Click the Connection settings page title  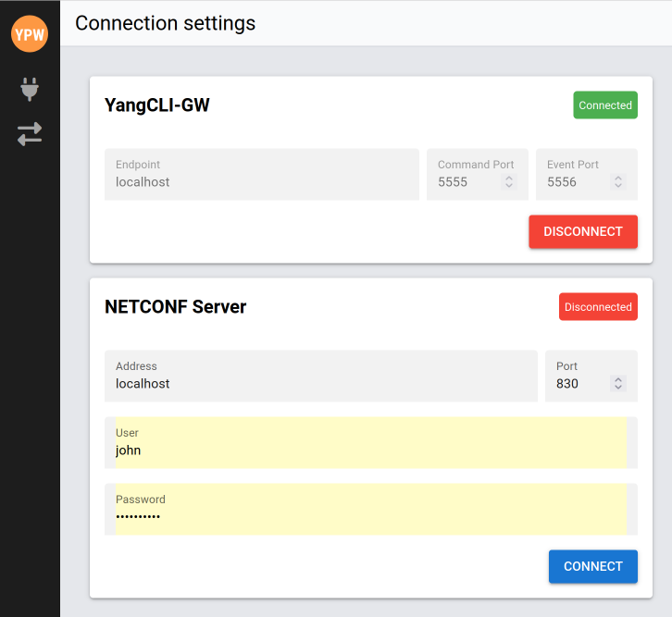[x=165, y=23]
